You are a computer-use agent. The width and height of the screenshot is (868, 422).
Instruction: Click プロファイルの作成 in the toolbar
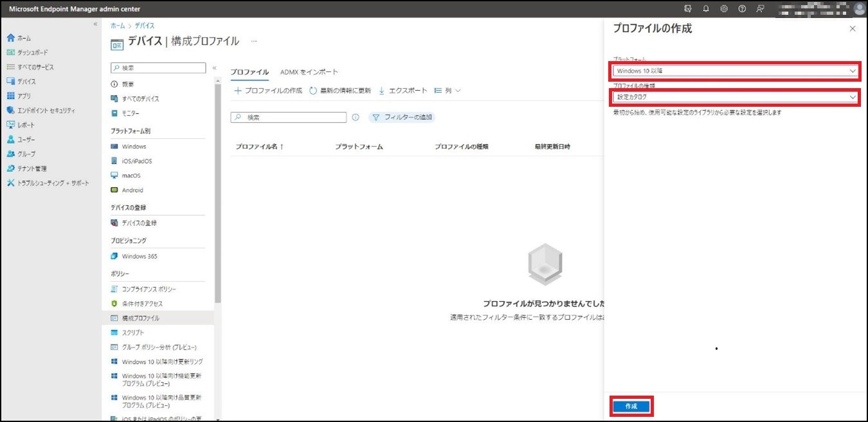click(x=268, y=91)
